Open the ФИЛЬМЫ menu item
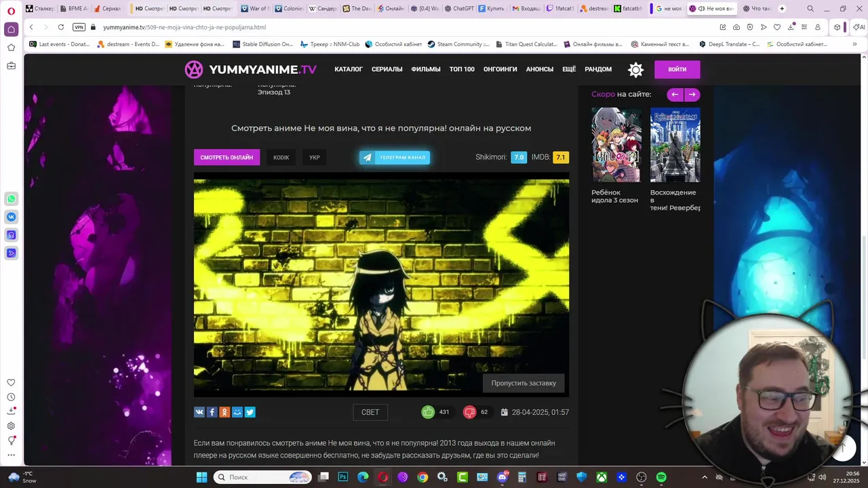The image size is (868, 488). (x=426, y=69)
